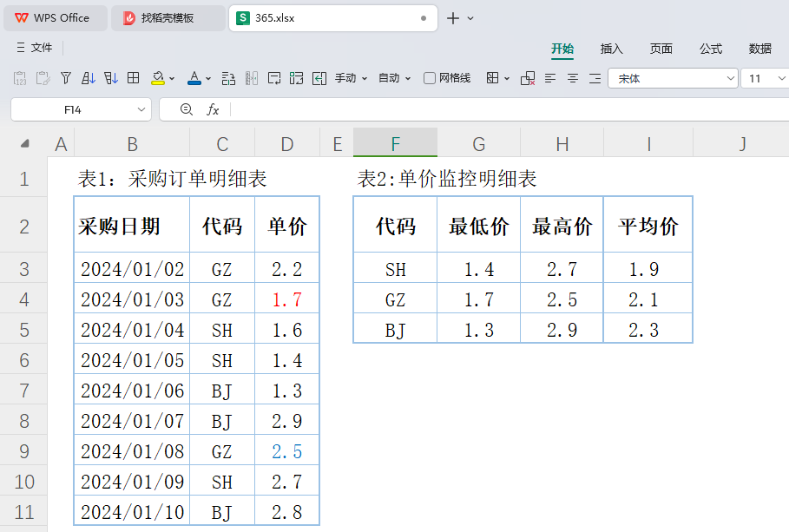Open the 手动 dropdown

[352, 78]
